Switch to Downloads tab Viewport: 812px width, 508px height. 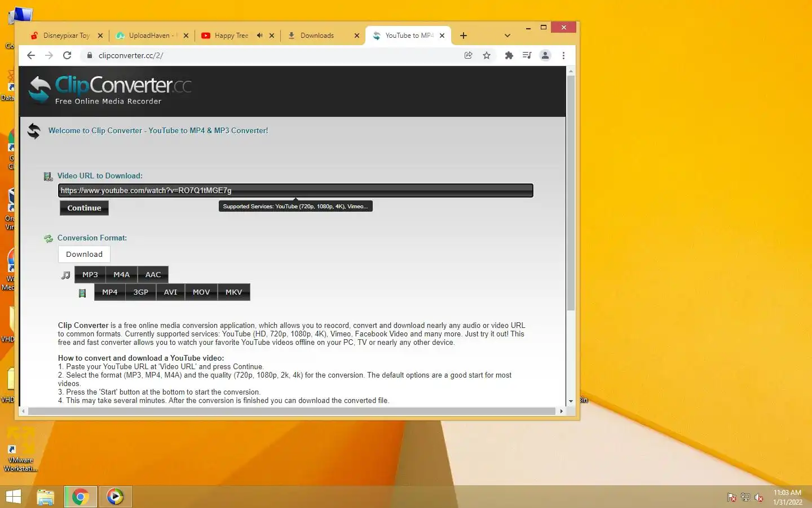(317, 36)
